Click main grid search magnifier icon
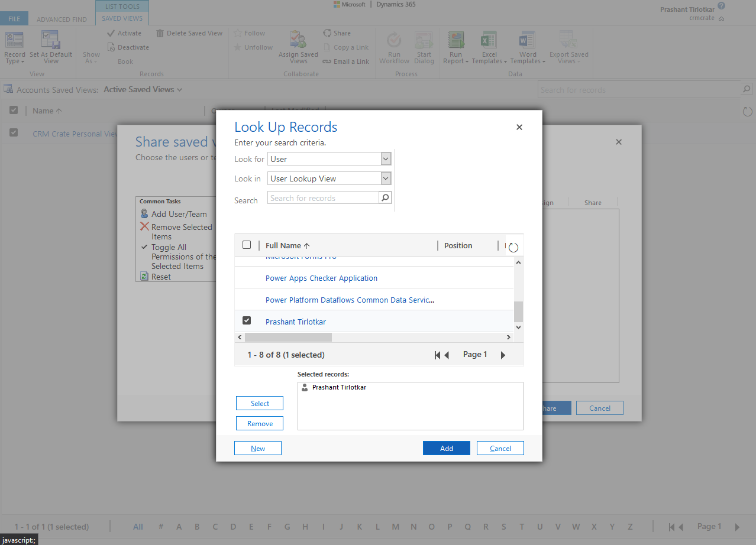This screenshot has height=545, width=756. 747,90
